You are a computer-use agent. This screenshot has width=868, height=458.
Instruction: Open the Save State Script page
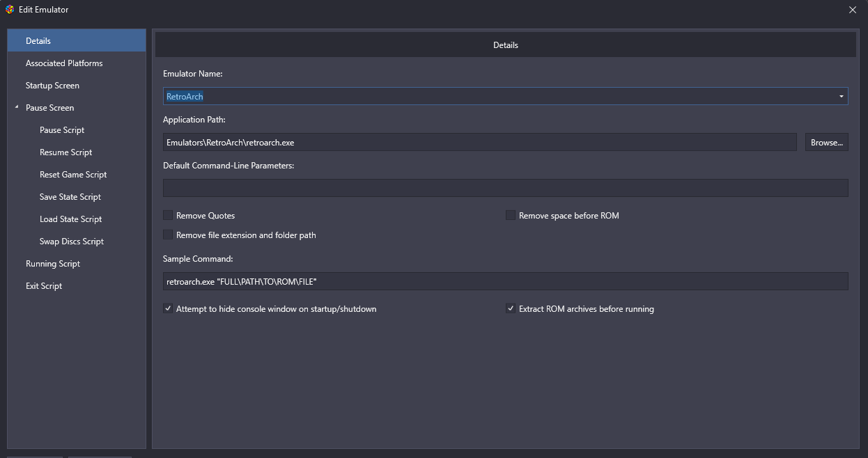click(x=70, y=197)
